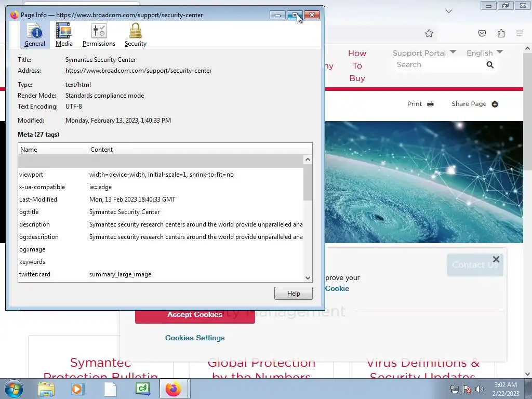This screenshot has height=399, width=532.
Task: Click the search magnifier icon
Action: [x=490, y=65]
